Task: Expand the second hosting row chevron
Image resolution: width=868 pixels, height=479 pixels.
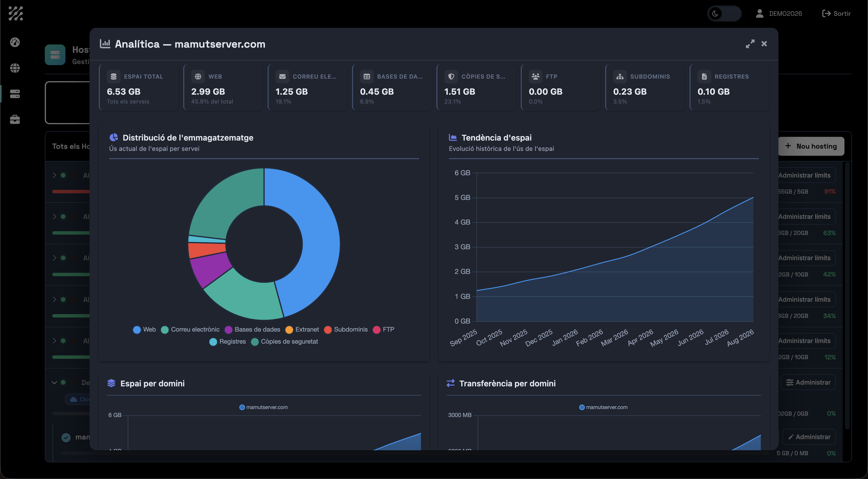Action: click(54, 217)
